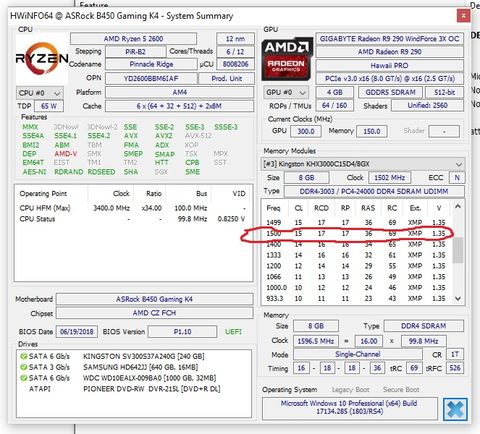Screen dimensions: 480x434
Task: Click the PIONEER DVD-RW drive entry
Action: (x=152, y=389)
